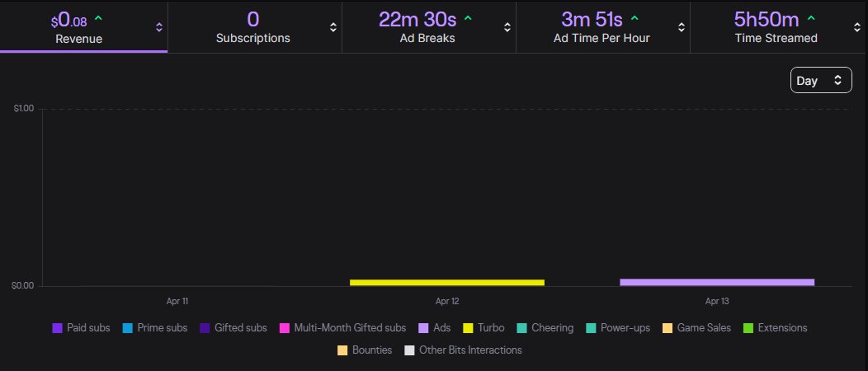Click the purple Ads bar for Apr 13
This screenshot has width=868, height=371.
pos(717,282)
